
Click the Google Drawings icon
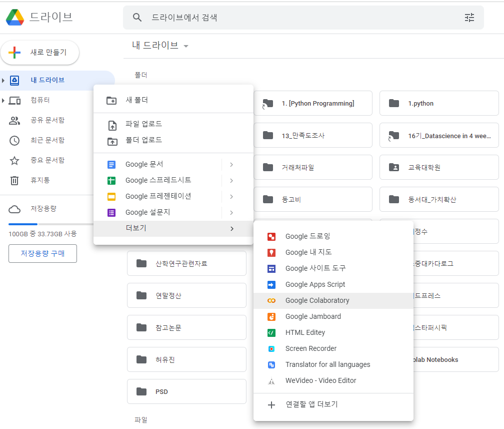tap(271, 237)
